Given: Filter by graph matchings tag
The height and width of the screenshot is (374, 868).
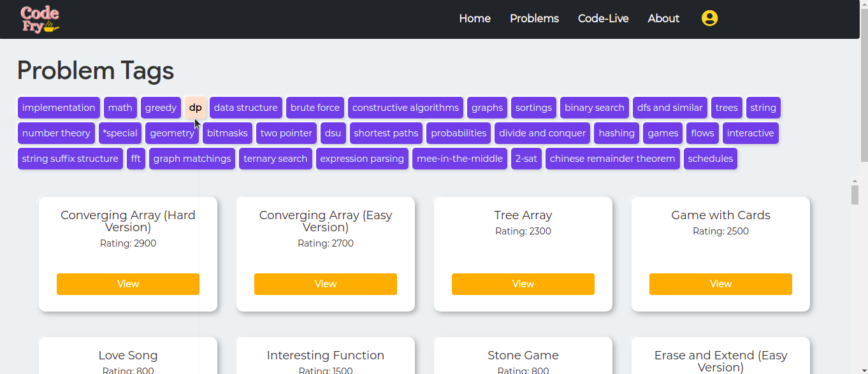Looking at the screenshot, I should [x=192, y=159].
